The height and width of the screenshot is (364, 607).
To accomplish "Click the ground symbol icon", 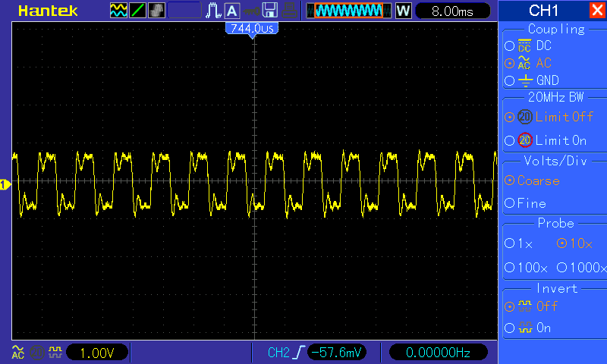I will [x=525, y=80].
